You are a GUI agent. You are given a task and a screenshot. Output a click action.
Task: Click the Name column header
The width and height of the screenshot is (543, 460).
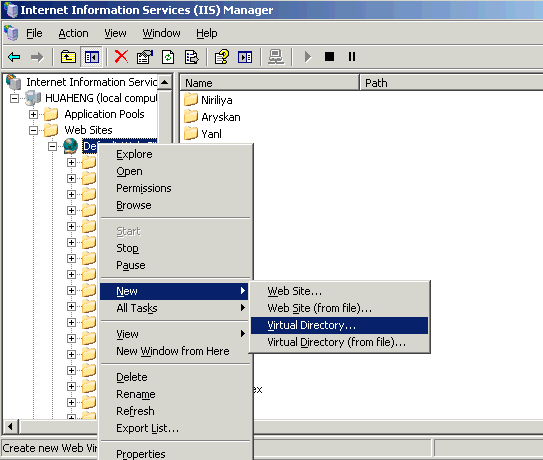[269, 83]
